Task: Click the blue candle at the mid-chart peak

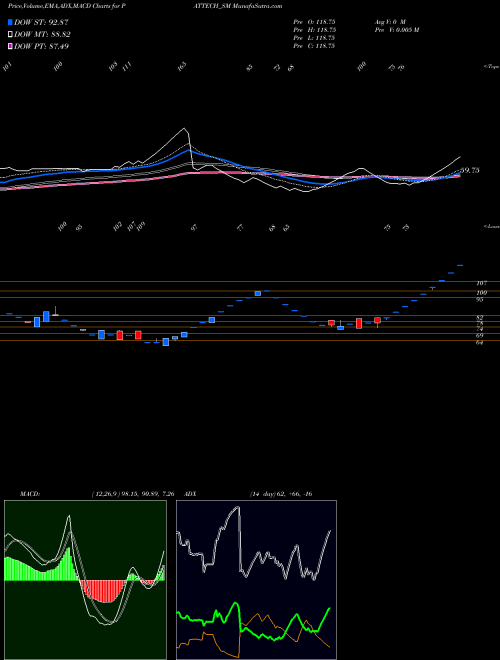Action: coord(258,293)
